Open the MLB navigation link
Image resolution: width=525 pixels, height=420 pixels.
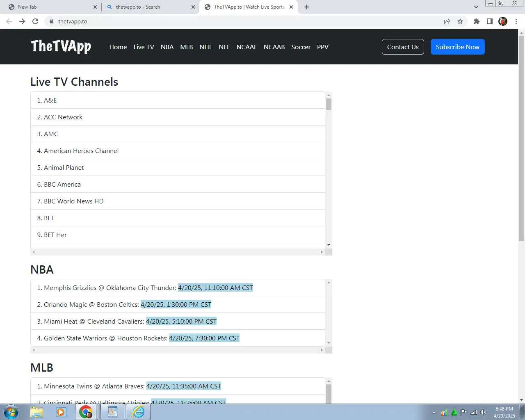point(187,47)
